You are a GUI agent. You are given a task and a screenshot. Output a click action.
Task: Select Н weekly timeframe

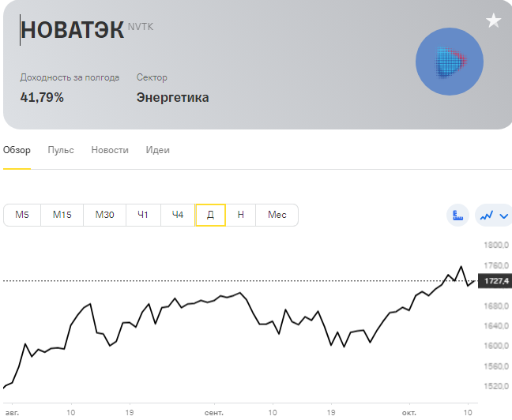click(241, 215)
